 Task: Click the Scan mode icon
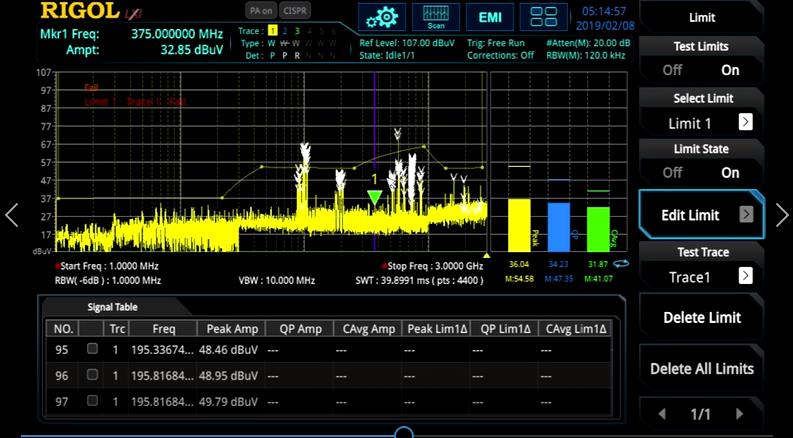435,18
